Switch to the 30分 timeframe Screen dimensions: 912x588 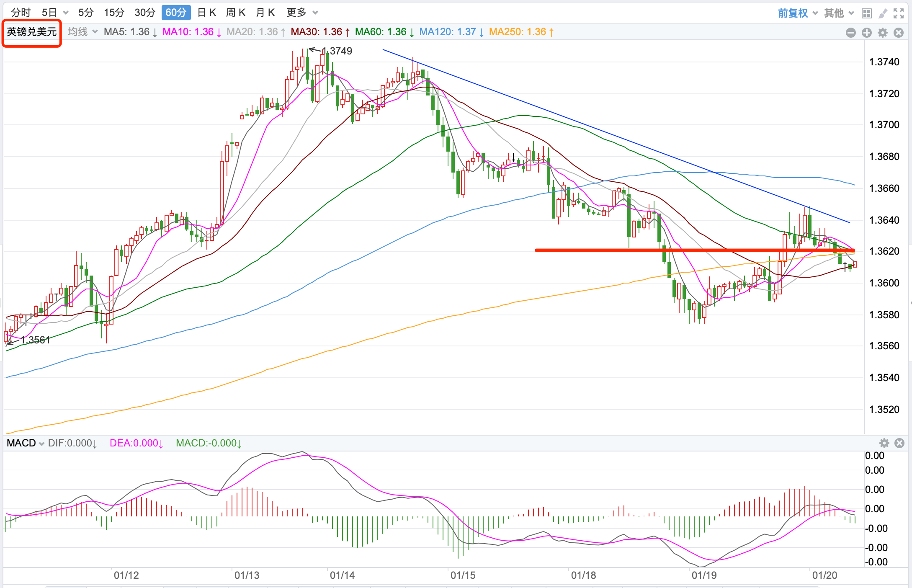(x=145, y=13)
